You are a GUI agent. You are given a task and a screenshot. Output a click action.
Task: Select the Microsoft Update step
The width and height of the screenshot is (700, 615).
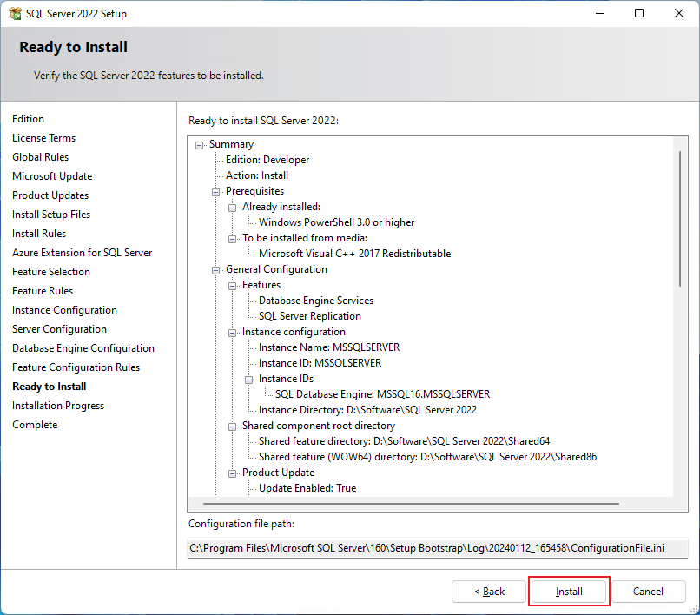(x=52, y=176)
